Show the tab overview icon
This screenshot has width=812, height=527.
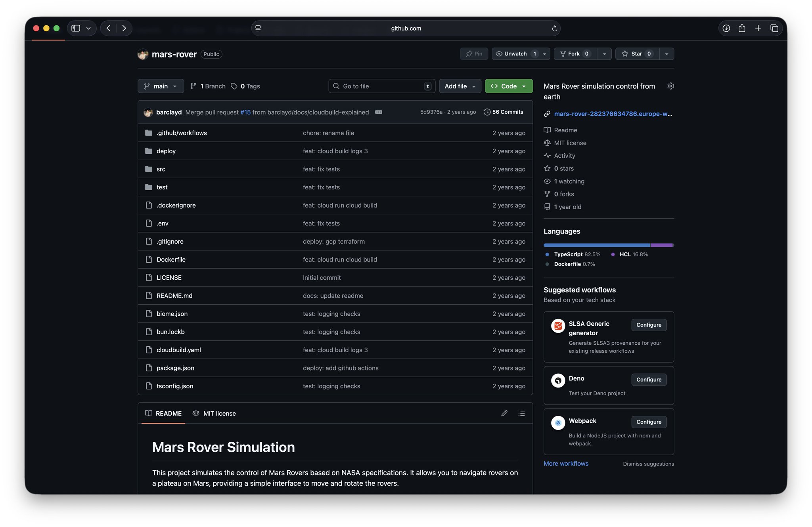click(x=774, y=28)
